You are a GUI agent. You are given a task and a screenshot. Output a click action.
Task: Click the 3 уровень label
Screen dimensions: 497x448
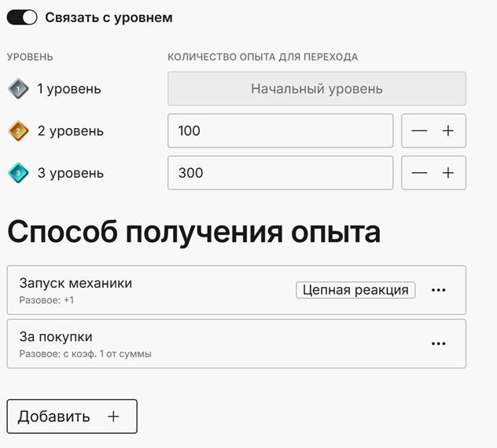(70, 173)
